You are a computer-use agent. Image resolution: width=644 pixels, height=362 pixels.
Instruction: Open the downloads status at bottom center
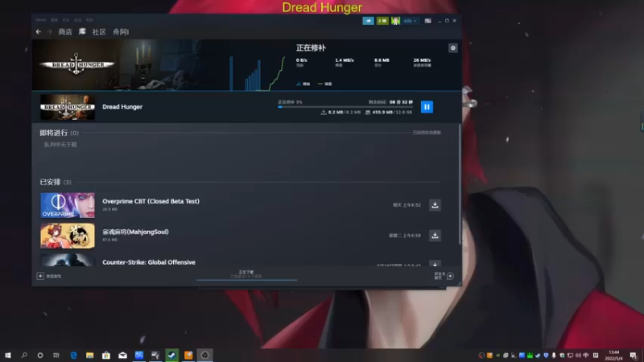click(246, 274)
